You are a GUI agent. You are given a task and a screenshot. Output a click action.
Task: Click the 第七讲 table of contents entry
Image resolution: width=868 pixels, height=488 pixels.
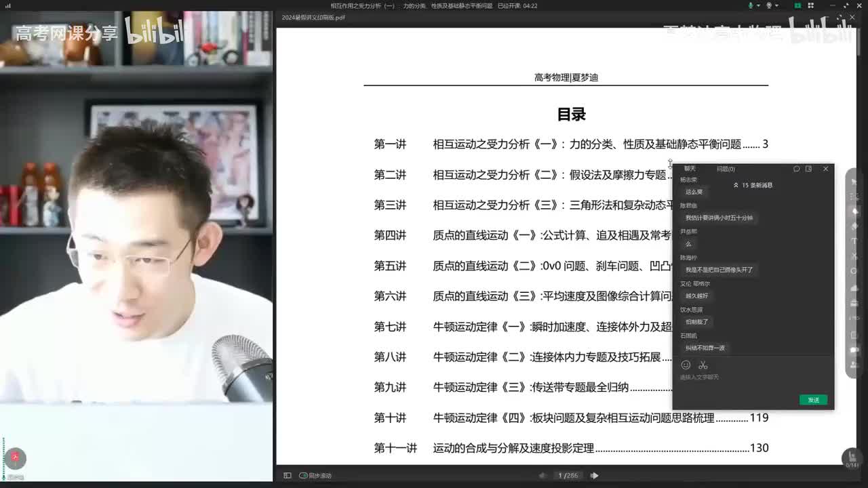pyautogui.click(x=523, y=327)
